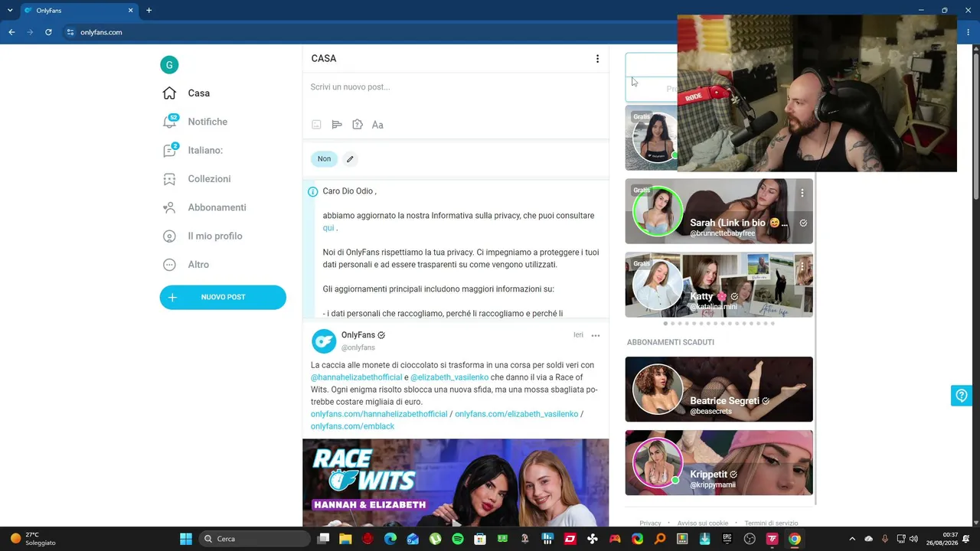Click the NUOVO POST button
Screen dimensions: 980x551
tap(223, 298)
